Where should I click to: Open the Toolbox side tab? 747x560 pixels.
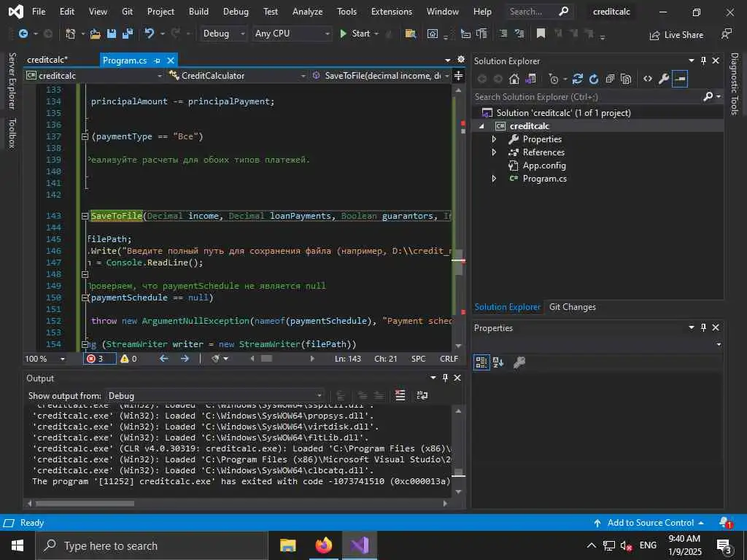click(x=12, y=133)
